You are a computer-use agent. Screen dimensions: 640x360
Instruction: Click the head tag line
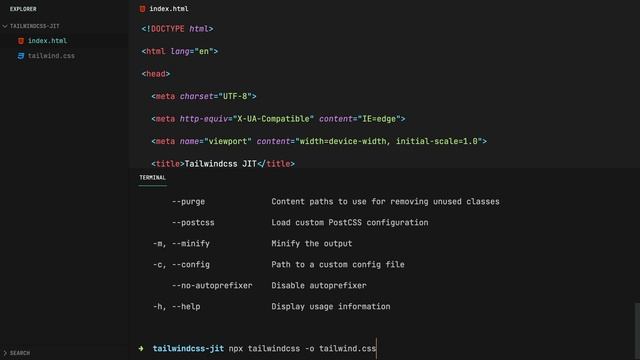click(x=156, y=74)
